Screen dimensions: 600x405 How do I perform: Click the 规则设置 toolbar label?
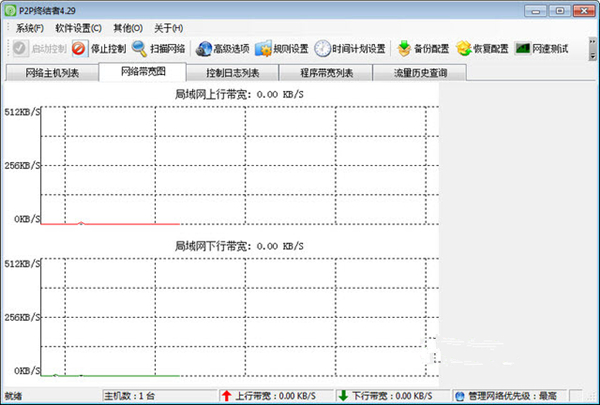coord(291,49)
